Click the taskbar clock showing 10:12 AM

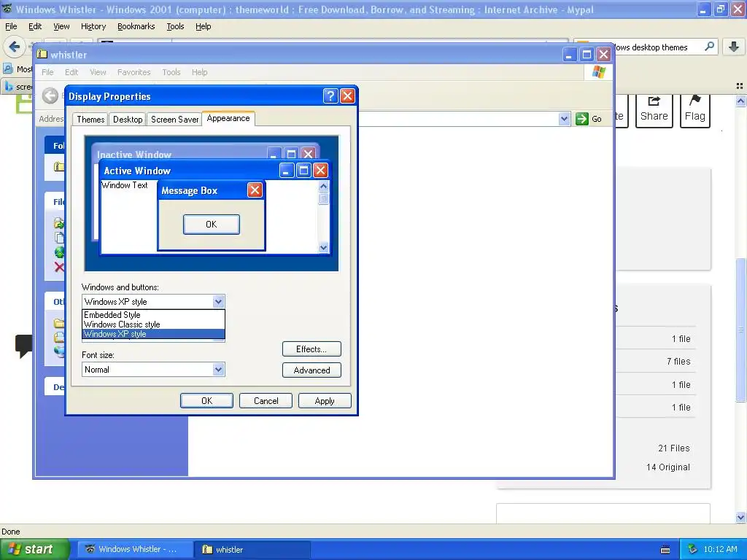click(720, 549)
